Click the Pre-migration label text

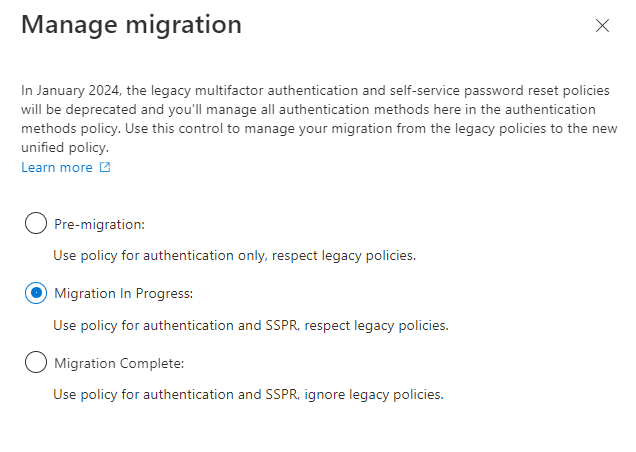pos(99,224)
